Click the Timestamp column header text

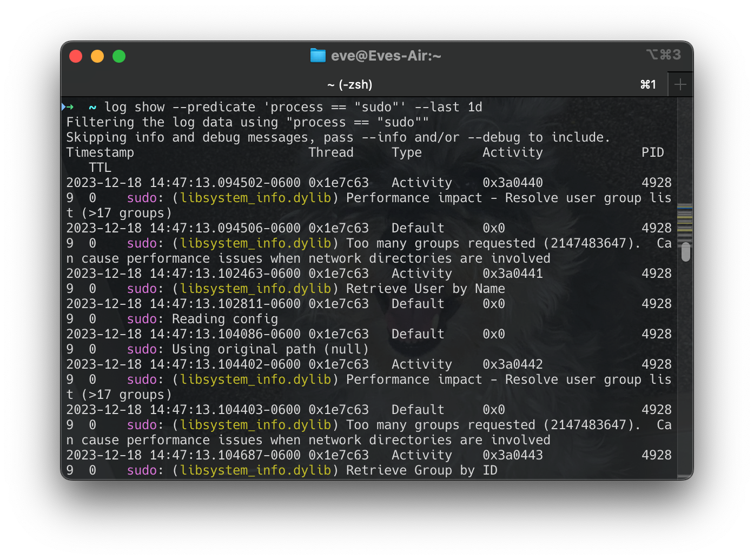tap(100, 152)
